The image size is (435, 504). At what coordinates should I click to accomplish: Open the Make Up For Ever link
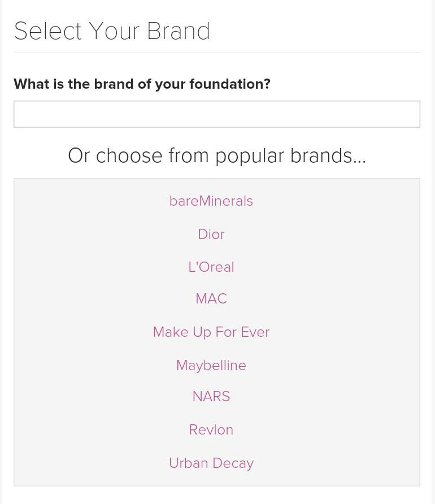coord(211,332)
